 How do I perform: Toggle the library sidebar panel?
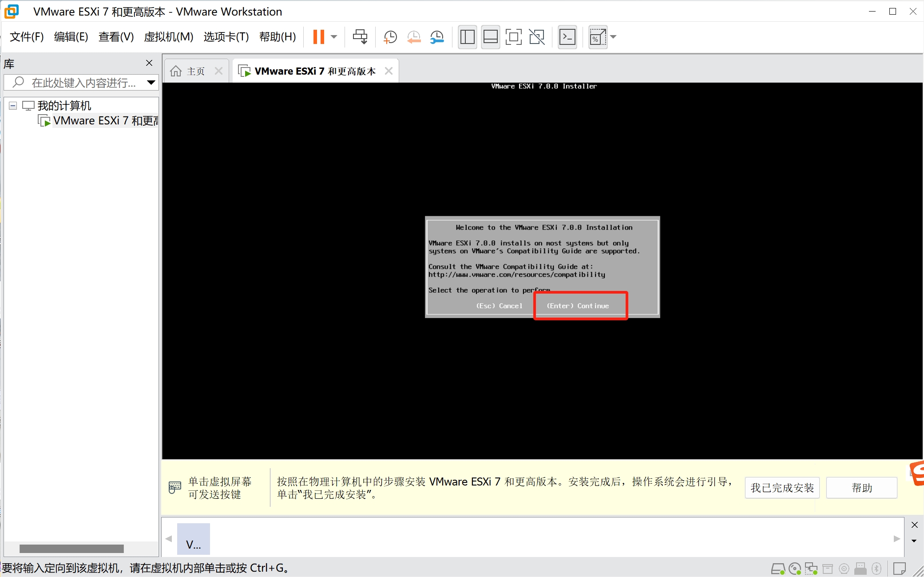point(467,37)
